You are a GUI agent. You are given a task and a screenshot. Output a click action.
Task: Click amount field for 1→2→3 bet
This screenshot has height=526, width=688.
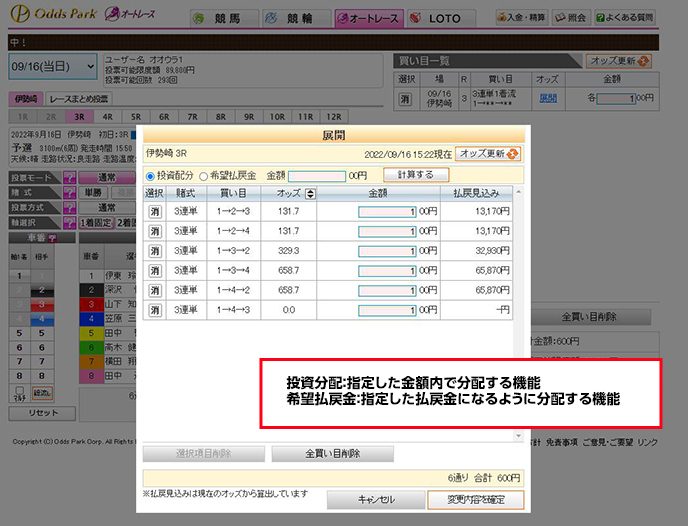387,212
